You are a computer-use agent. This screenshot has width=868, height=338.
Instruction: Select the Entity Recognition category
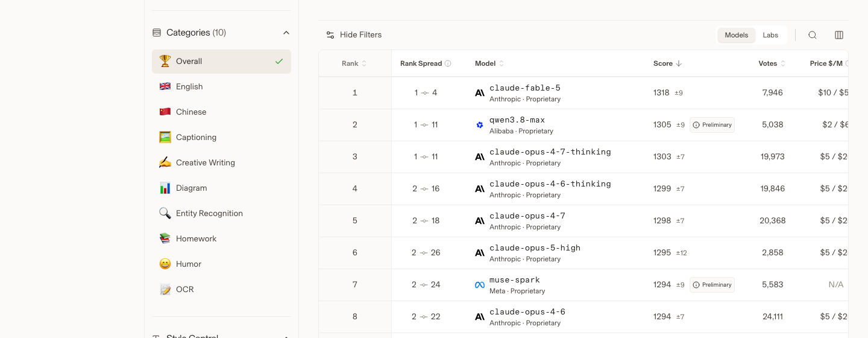point(221,213)
